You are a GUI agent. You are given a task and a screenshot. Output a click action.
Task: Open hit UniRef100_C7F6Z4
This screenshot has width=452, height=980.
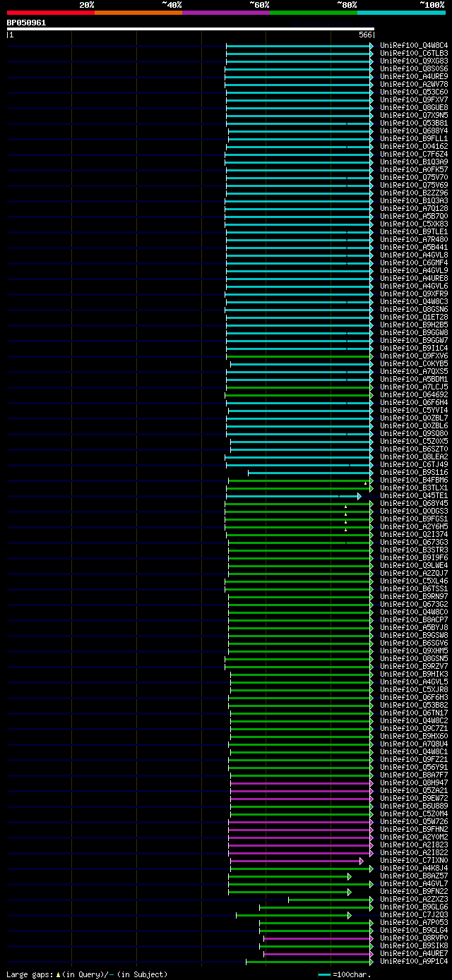(414, 154)
